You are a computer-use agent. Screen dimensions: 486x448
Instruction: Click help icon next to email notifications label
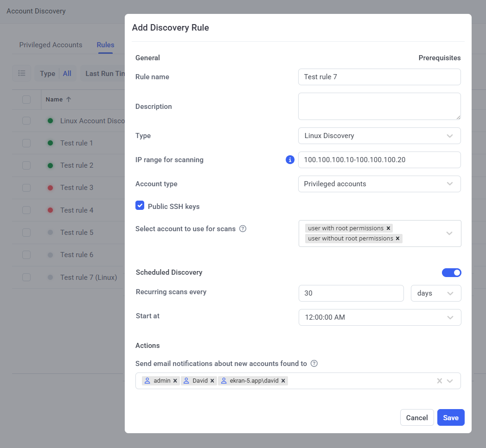tap(314, 364)
